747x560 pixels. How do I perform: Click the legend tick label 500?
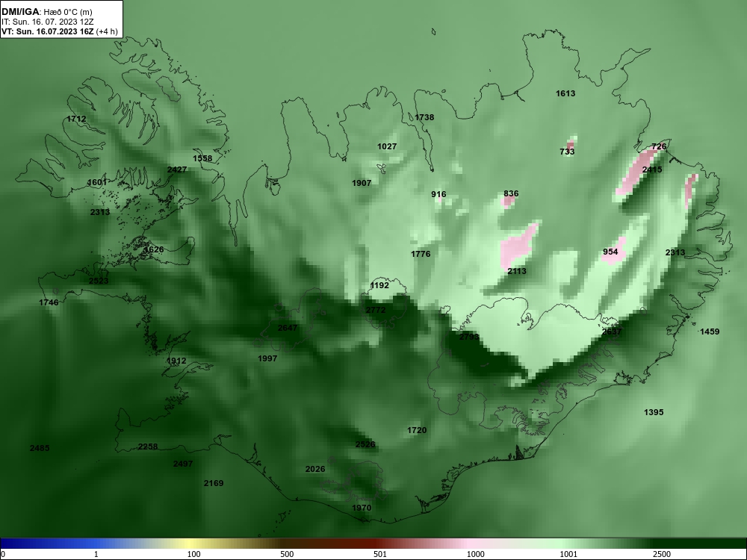(288, 554)
